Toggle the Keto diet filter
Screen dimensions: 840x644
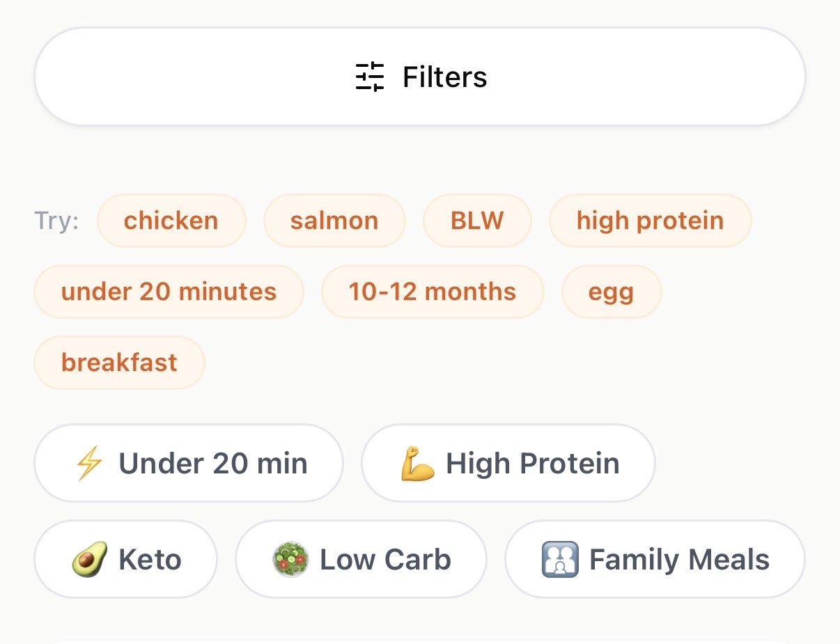tap(126, 559)
